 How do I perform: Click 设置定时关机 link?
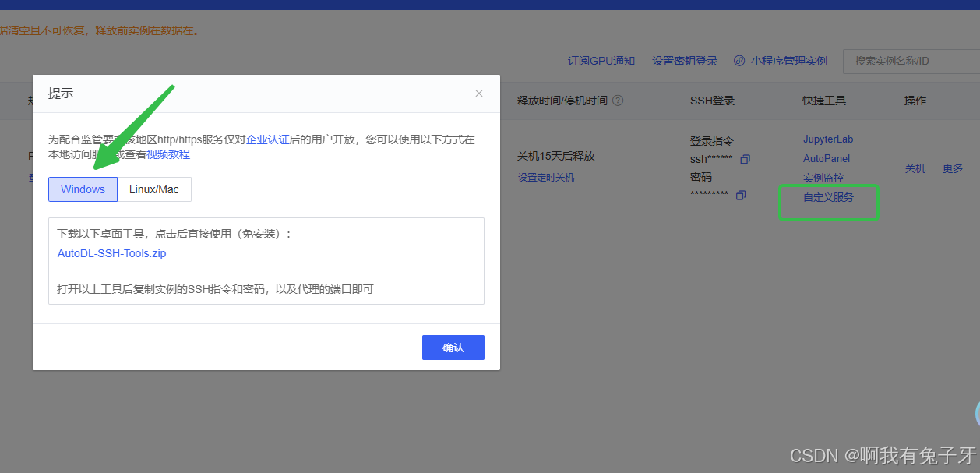546,178
